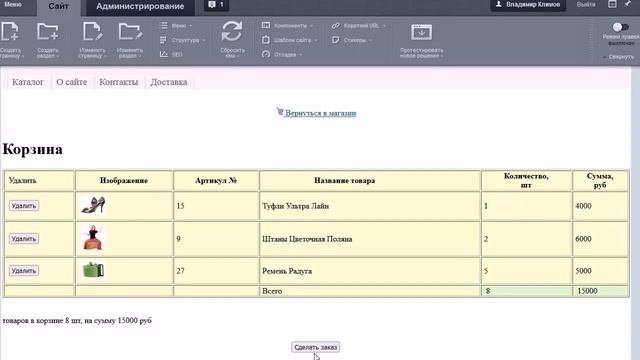Click the Reset cache (Сбросить кеш) refresh icon
The width and height of the screenshot is (640, 360).
(x=232, y=31)
